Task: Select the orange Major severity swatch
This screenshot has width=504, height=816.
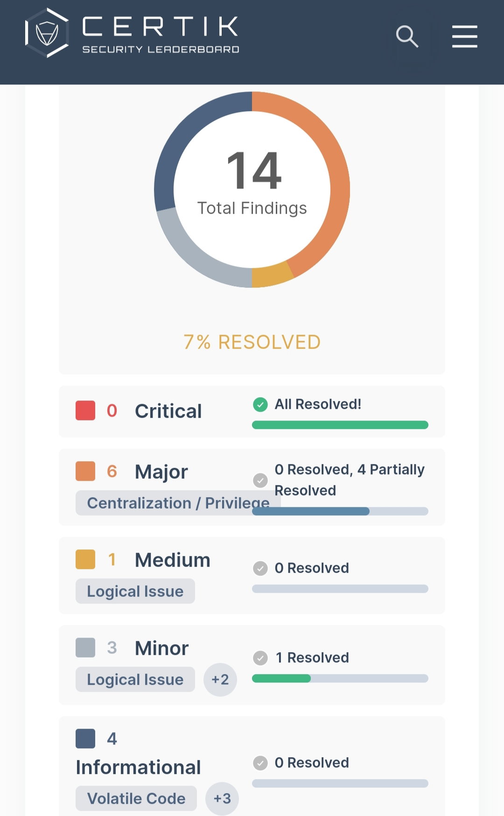Action: click(85, 471)
